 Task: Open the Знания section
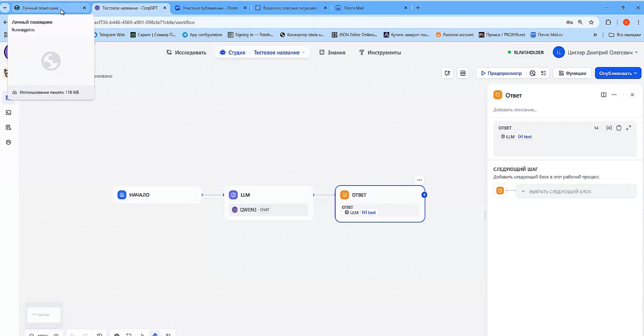coord(332,53)
